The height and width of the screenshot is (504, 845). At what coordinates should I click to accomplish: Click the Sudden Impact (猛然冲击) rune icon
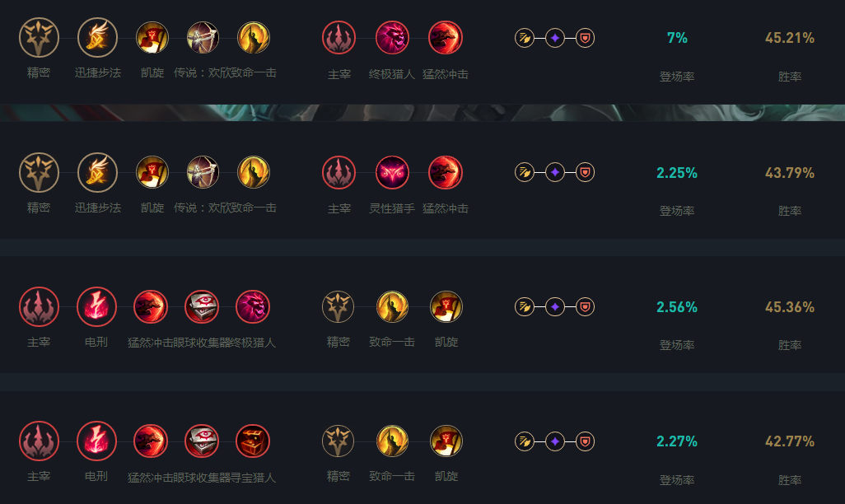point(446,36)
